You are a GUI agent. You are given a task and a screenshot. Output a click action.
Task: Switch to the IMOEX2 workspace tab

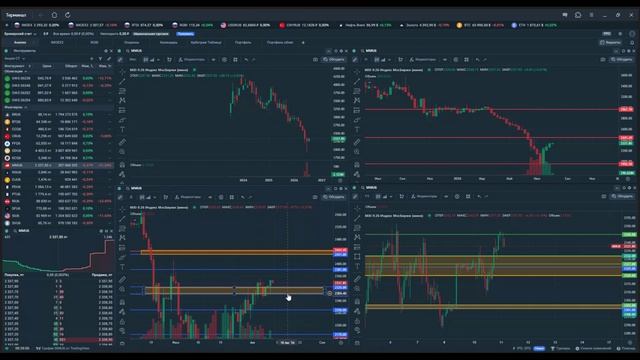[57, 42]
